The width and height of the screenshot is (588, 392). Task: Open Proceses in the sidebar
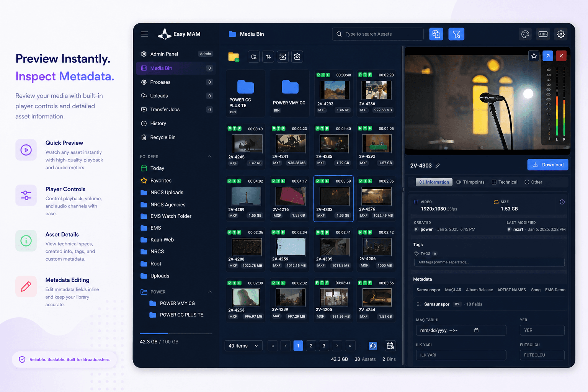click(176, 82)
